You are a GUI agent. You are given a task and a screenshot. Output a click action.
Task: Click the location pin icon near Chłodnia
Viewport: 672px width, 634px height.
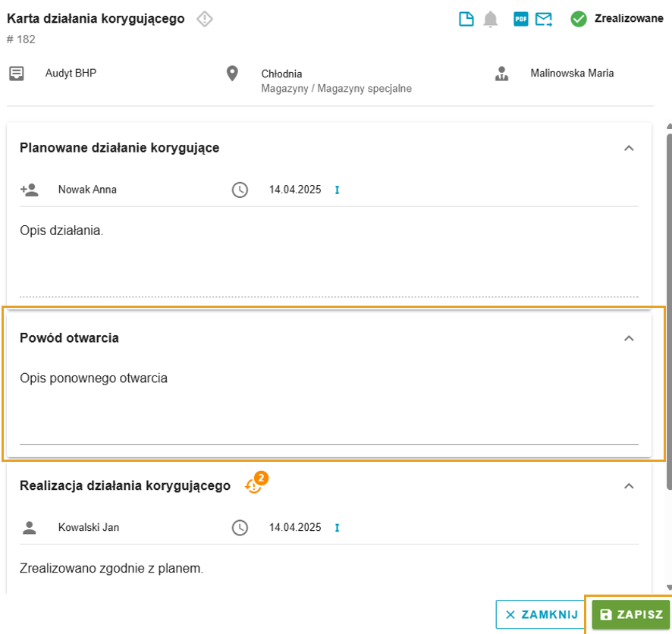(x=232, y=74)
